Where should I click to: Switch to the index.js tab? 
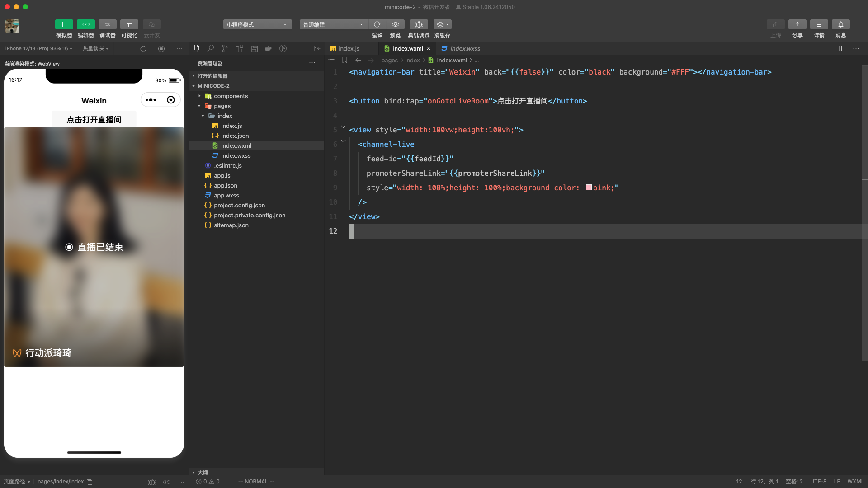[349, 48]
